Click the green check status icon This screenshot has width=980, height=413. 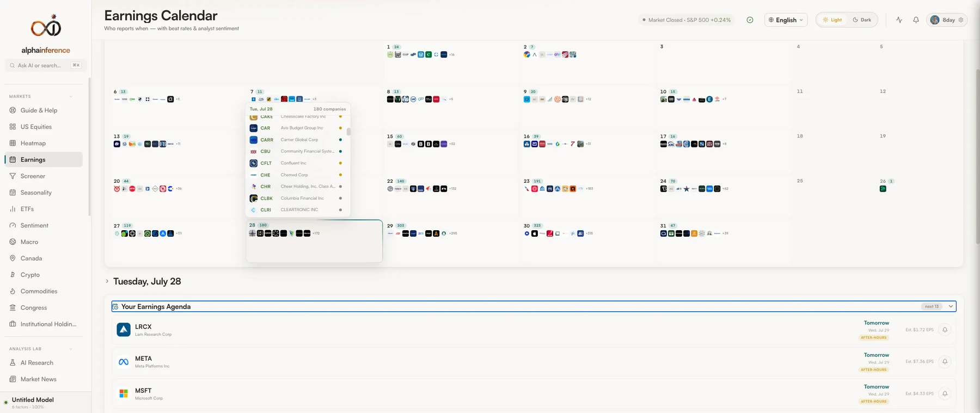pos(750,20)
